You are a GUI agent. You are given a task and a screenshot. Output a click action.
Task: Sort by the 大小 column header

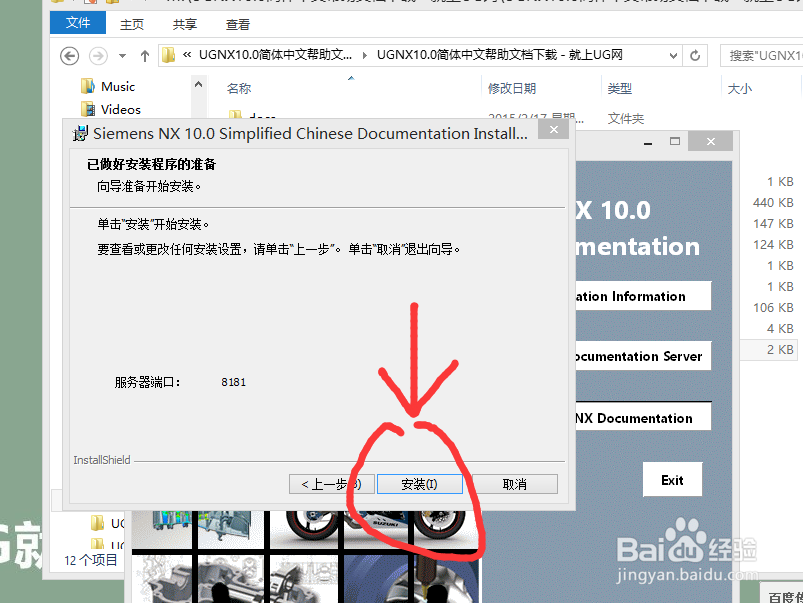[x=739, y=89]
